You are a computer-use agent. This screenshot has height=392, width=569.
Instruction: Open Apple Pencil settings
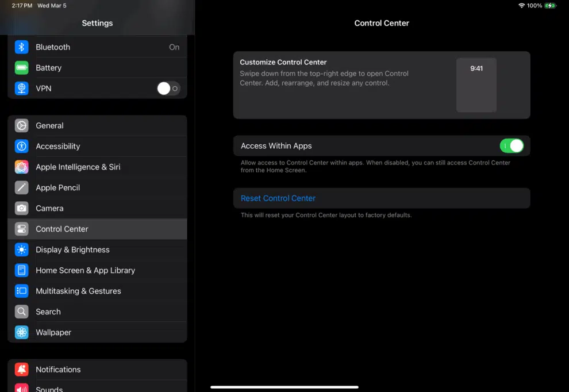point(97,187)
